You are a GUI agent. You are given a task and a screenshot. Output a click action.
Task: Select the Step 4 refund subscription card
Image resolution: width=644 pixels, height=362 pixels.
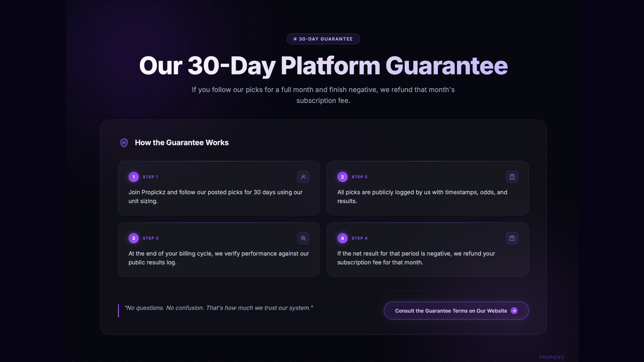tap(428, 249)
